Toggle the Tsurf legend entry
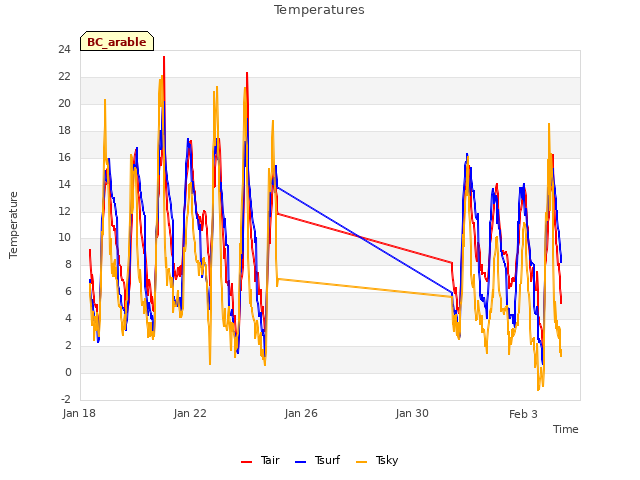The height and width of the screenshot is (480, 640). 317,460
